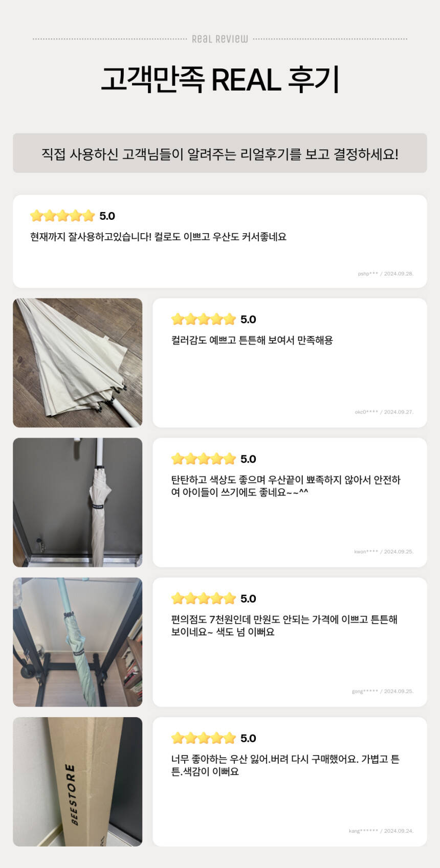Click the 고객만족 REAL 후기 heading
440x868 pixels.
220,79
